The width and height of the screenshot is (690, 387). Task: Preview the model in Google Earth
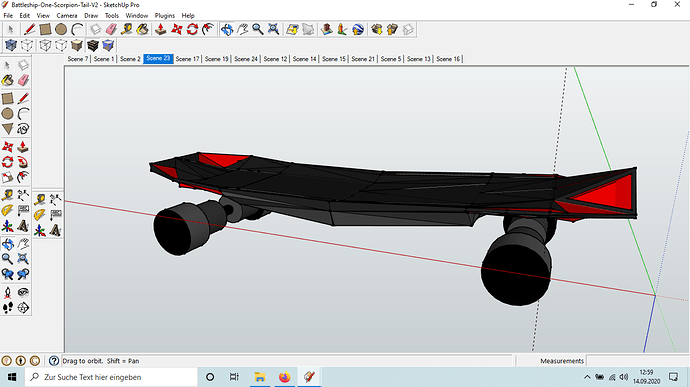coord(358,29)
